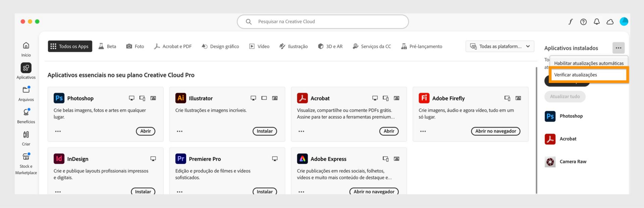The width and height of the screenshot is (644, 208).
Task: Click the apps list vertical scrollbar
Action: point(536,130)
